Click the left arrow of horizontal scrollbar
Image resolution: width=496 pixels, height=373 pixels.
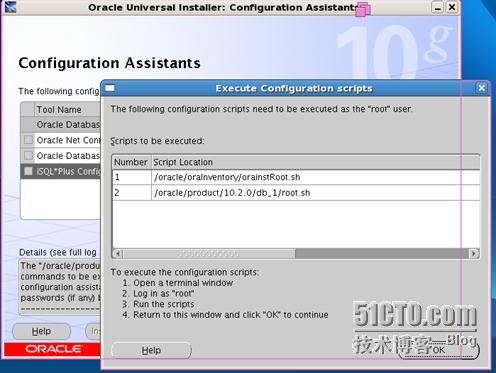(x=118, y=253)
